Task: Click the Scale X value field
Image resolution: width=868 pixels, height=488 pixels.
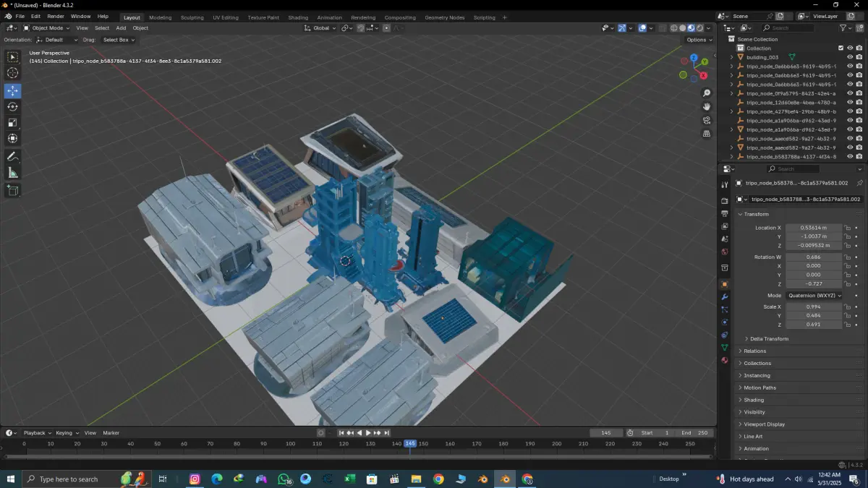Action: [814, 307]
